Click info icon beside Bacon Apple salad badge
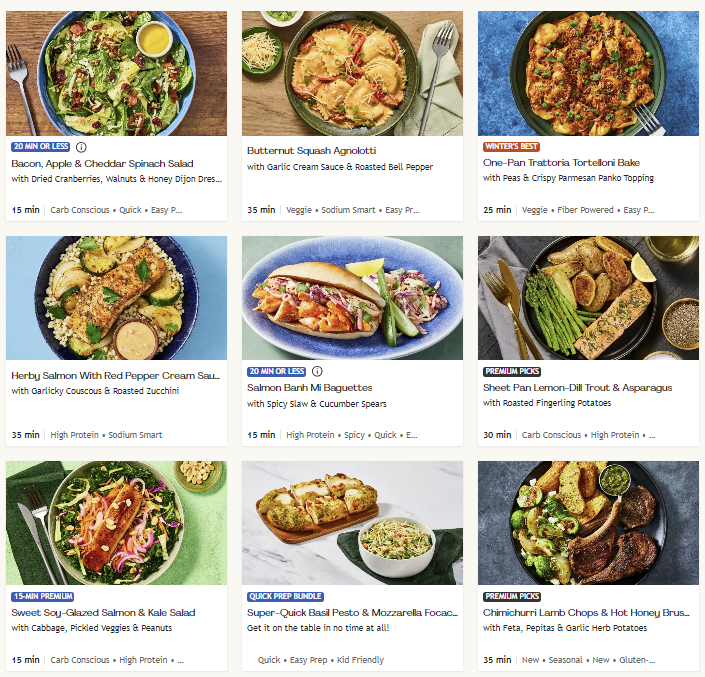Image resolution: width=705 pixels, height=677 pixels. pyautogui.click(x=81, y=147)
